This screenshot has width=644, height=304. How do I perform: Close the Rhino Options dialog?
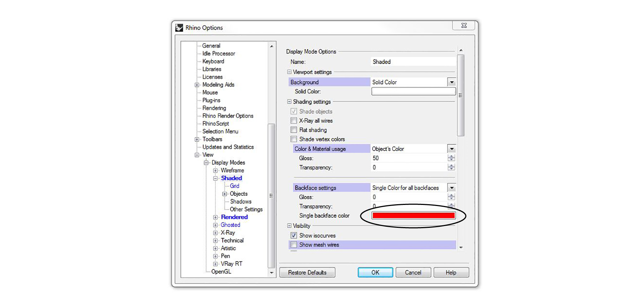click(464, 25)
